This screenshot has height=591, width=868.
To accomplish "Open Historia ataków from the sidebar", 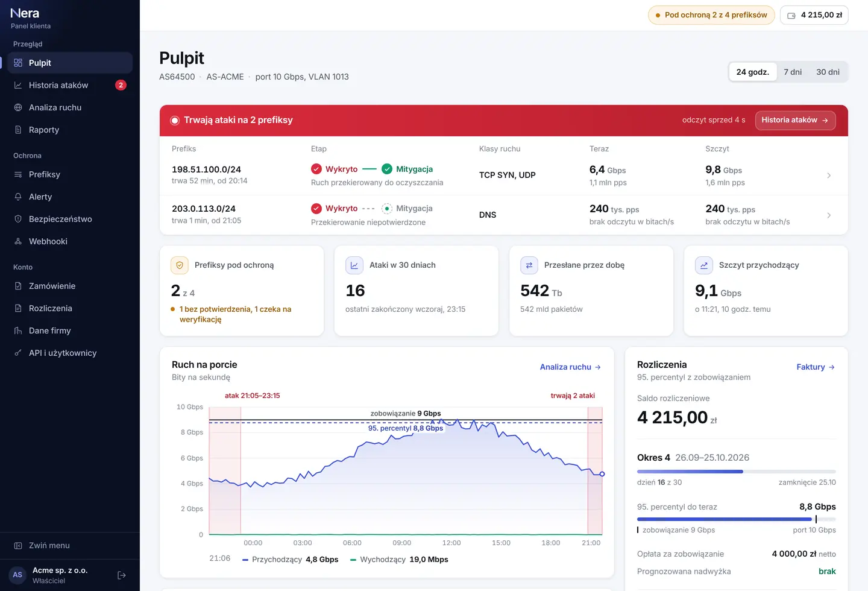I will click(70, 85).
